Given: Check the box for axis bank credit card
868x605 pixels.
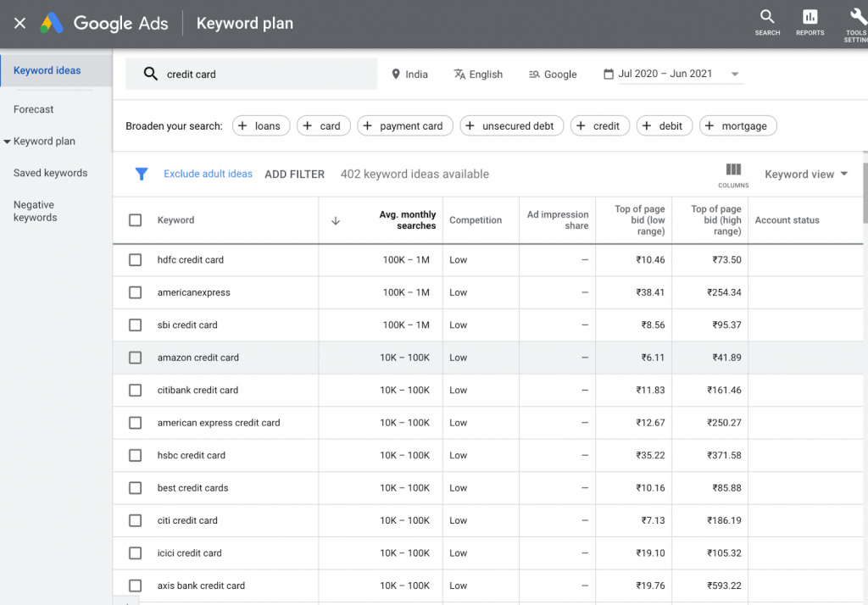Looking at the screenshot, I should coord(135,586).
